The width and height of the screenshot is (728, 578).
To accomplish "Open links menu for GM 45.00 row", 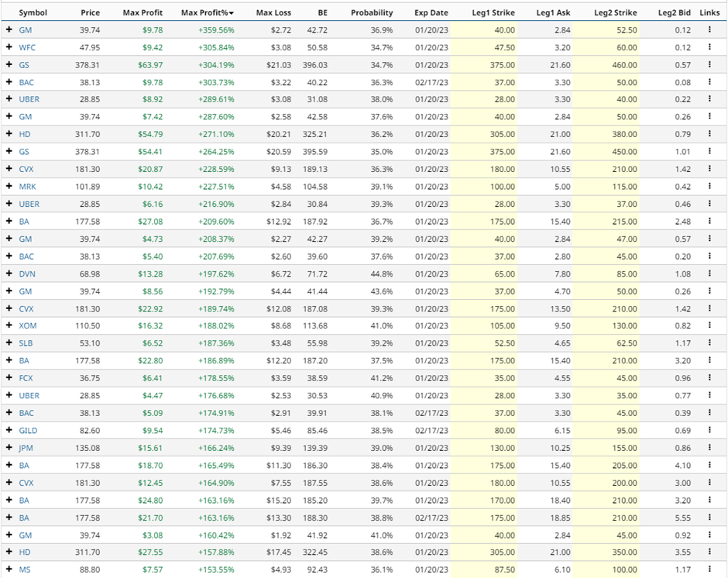I will [709, 535].
